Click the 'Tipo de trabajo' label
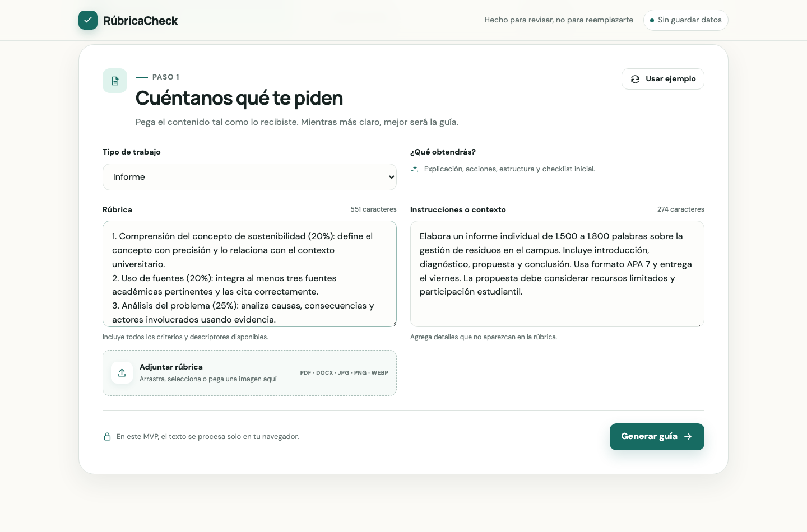Image resolution: width=807 pixels, height=532 pixels. (132, 152)
